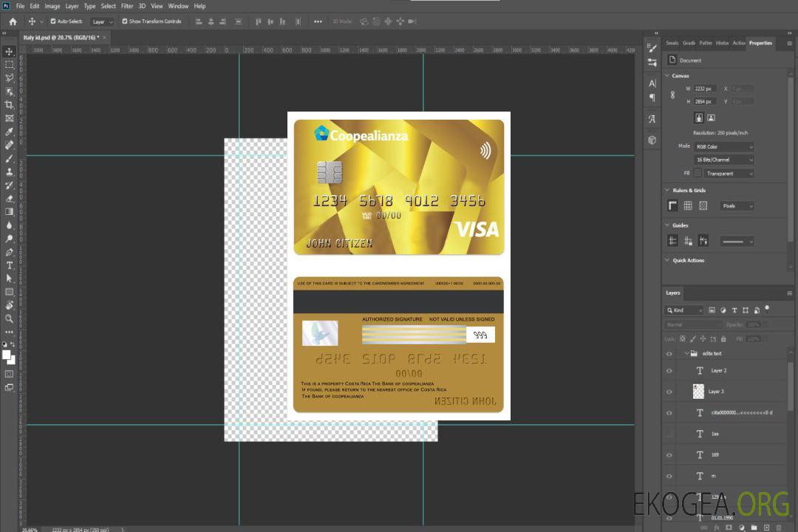
Task: Select the Polygonal Lasso tool
Action: click(x=9, y=78)
